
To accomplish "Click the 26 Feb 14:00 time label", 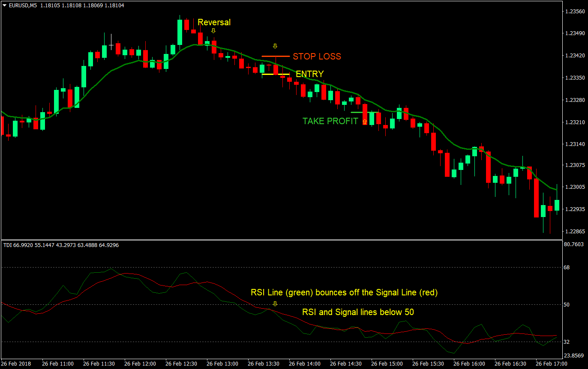I will click(305, 364).
